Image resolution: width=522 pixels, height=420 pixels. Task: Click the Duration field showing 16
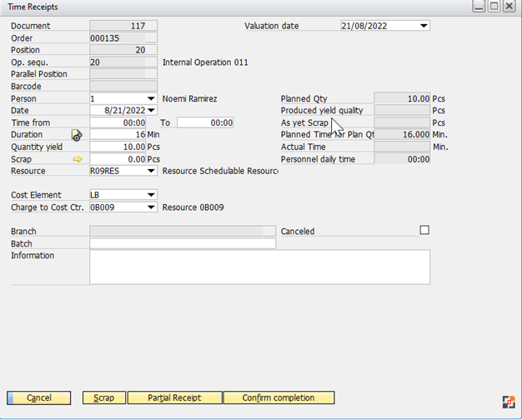click(118, 134)
